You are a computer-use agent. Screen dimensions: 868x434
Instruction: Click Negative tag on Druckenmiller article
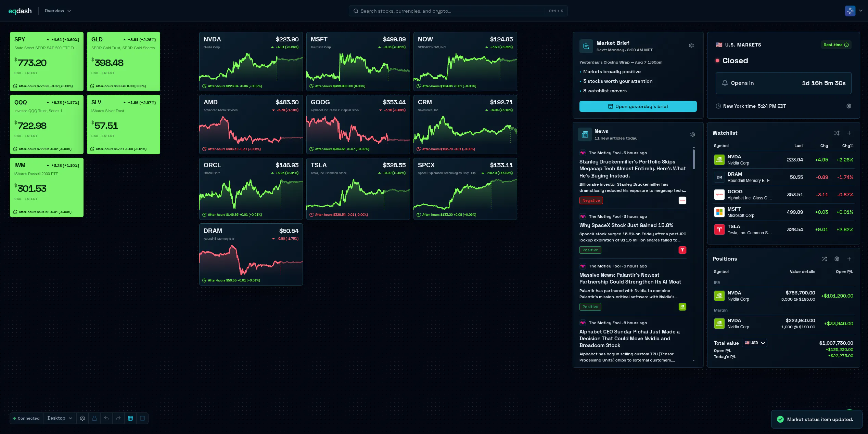[x=591, y=200]
